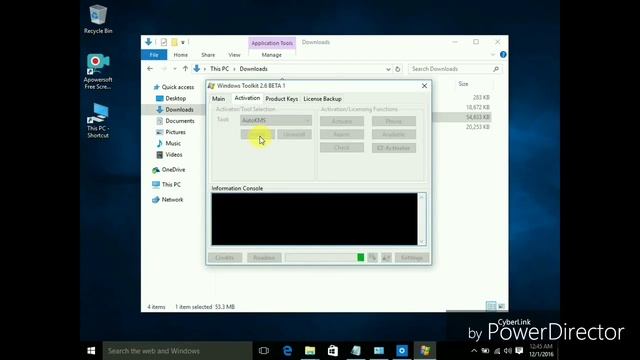Click the properties icon in Explorer quick access toolbar
The image size is (640, 360).
pyautogui.click(x=164, y=42)
